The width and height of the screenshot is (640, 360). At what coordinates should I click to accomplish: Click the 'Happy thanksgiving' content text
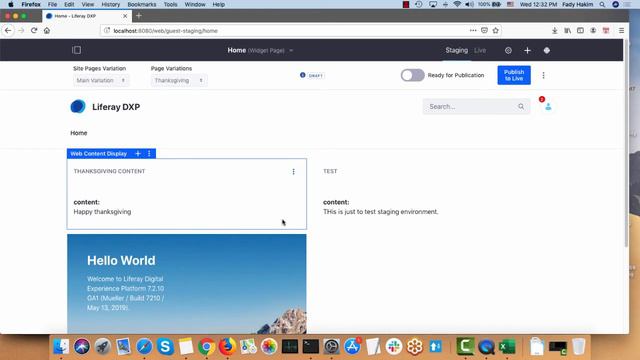102,212
